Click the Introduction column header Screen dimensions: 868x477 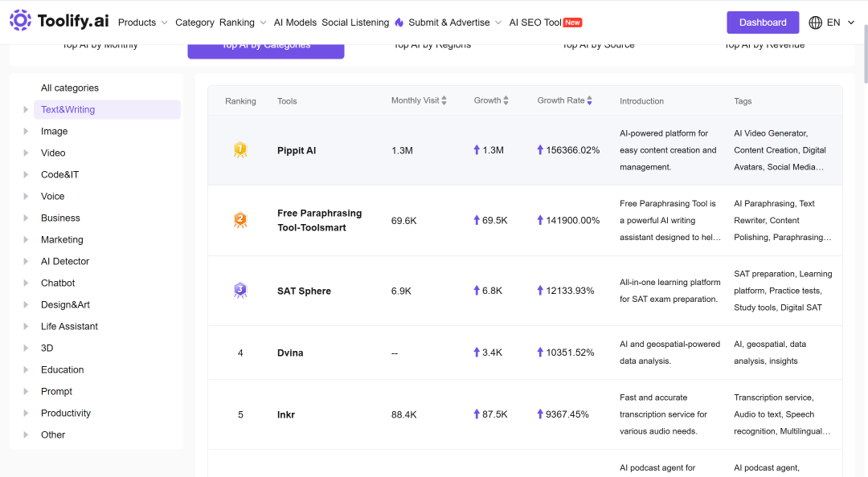641,101
